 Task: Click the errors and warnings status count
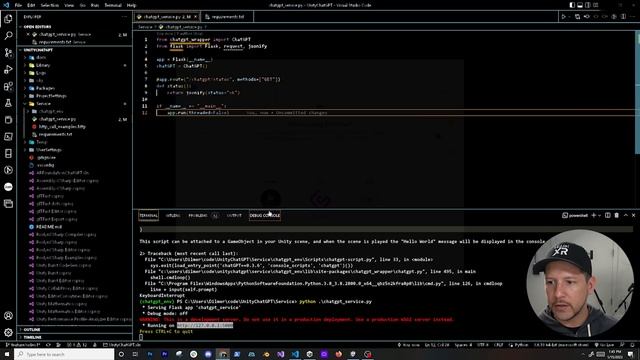click(x=77, y=345)
